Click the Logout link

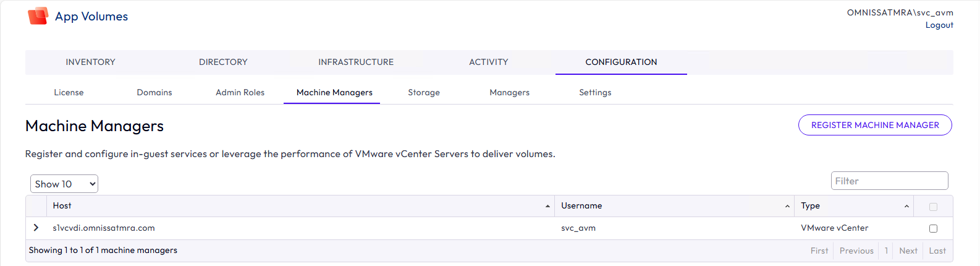939,25
